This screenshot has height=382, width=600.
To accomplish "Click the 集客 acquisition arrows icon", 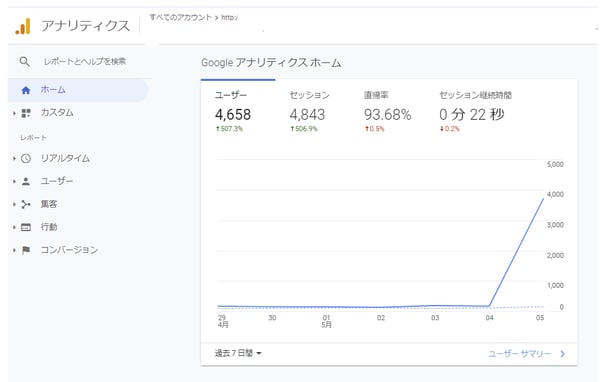I will (26, 204).
